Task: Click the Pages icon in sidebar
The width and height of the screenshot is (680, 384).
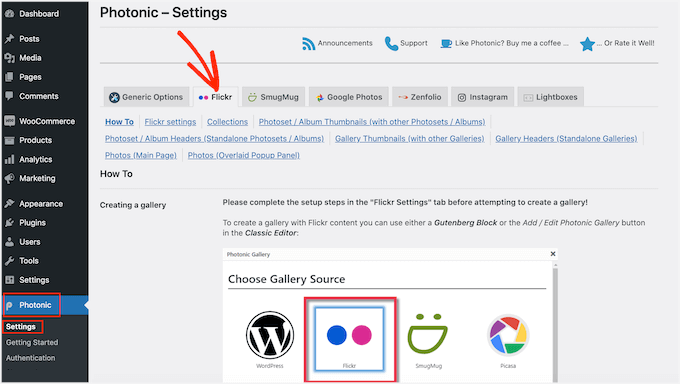Action: pos(10,77)
